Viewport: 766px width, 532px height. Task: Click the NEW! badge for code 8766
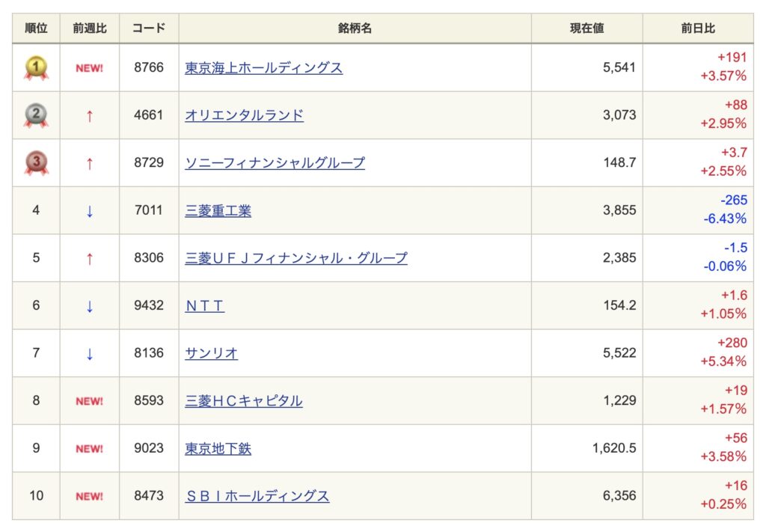pyautogui.click(x=90, y=68)
